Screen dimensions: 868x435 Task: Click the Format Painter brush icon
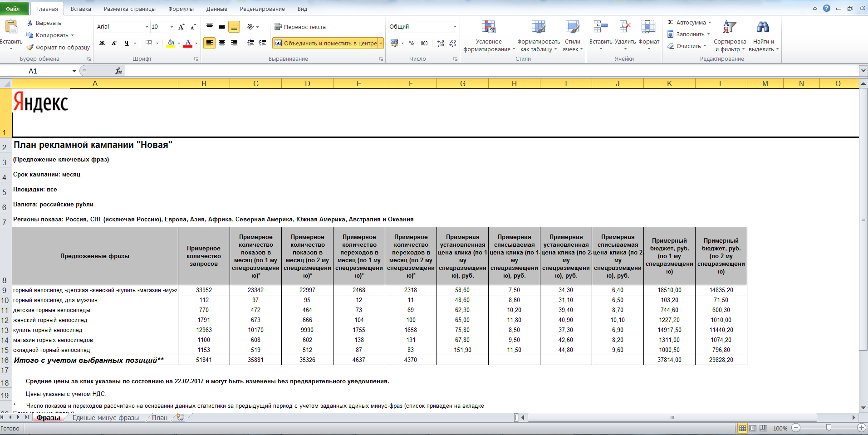[30, 47]
